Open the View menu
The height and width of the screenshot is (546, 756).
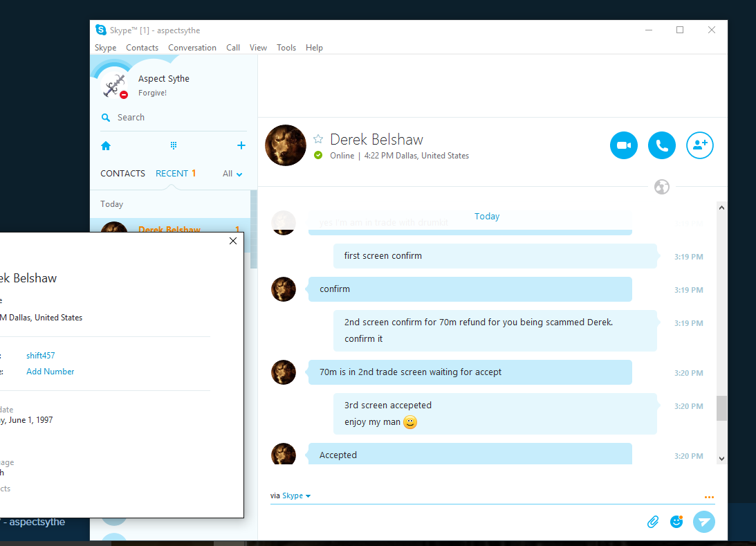tap(258, 48)
